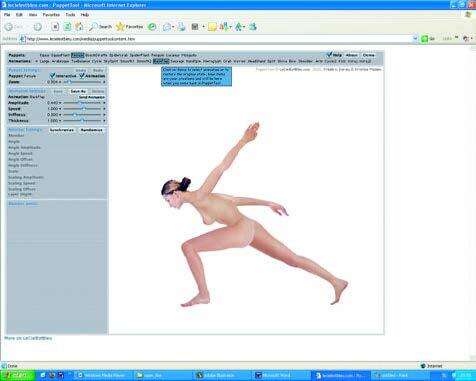Open the Edit icon dropdown arrow
The image size is (476, 381).
[203, 27]
